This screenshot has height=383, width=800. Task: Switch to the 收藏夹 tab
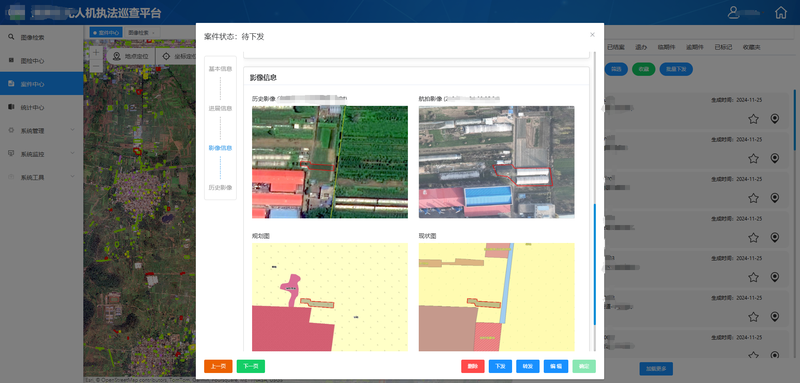point(752,47)
